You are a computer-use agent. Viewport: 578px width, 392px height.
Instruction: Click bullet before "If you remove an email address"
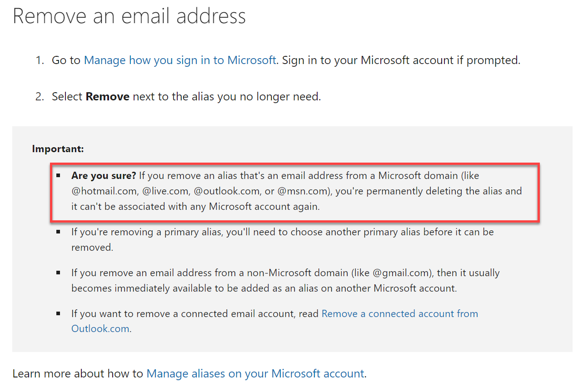tap(58, 273)
